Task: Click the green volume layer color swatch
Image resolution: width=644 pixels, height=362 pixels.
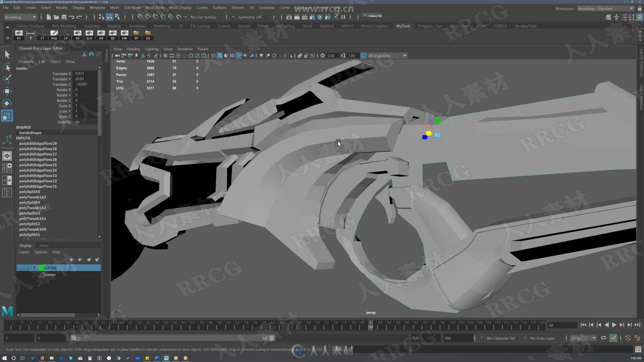Action: (x=41, y=267)
